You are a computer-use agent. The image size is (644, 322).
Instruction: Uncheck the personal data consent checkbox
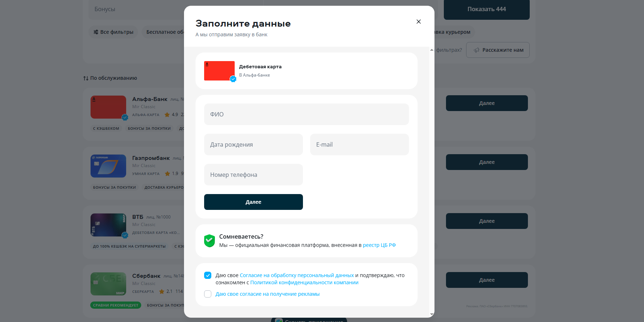[x=208, y=275]
